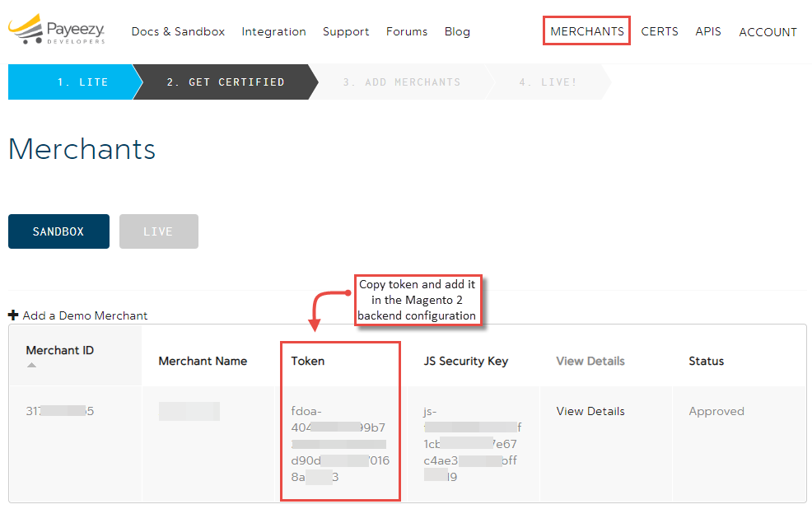Click the Approved status text
The height and width of the screenshot is (509, 812).
point(716,411)
